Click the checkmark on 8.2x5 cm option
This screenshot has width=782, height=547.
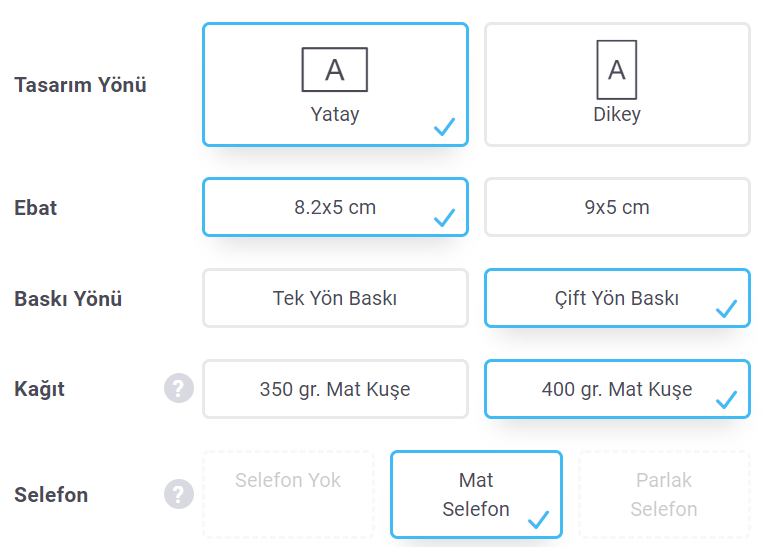click(444, 217)
